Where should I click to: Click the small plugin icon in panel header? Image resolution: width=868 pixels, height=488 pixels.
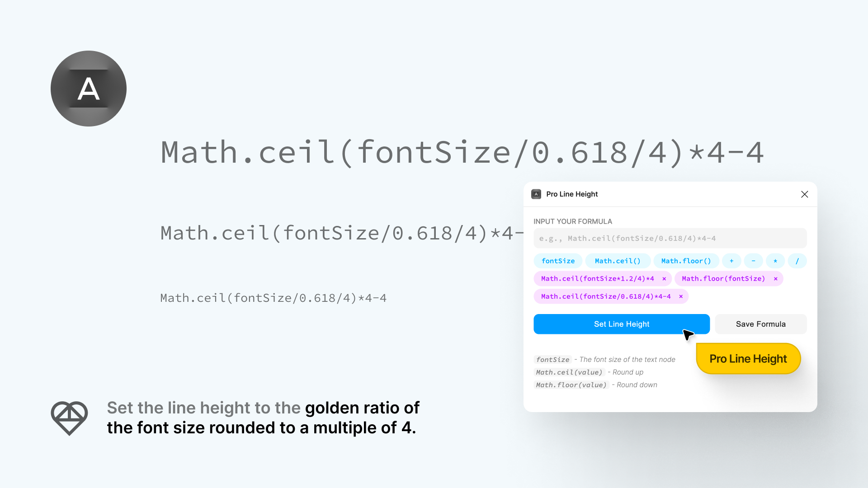536,194
